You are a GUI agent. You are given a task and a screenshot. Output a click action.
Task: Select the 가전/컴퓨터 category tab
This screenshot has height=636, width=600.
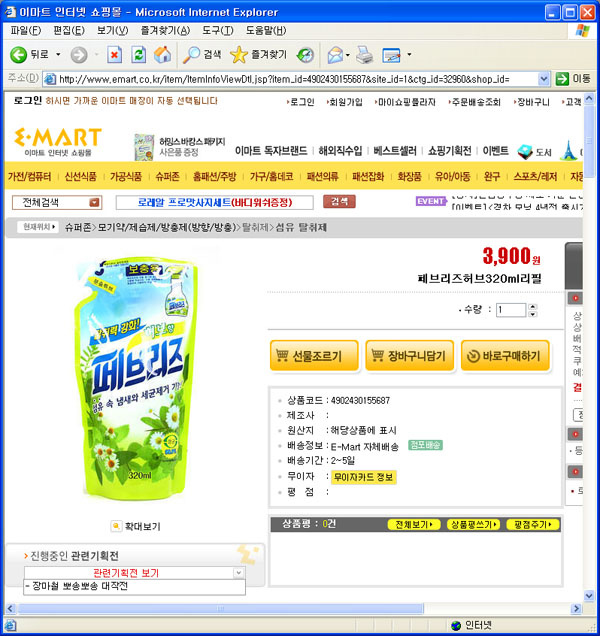[x=30, y=176]
